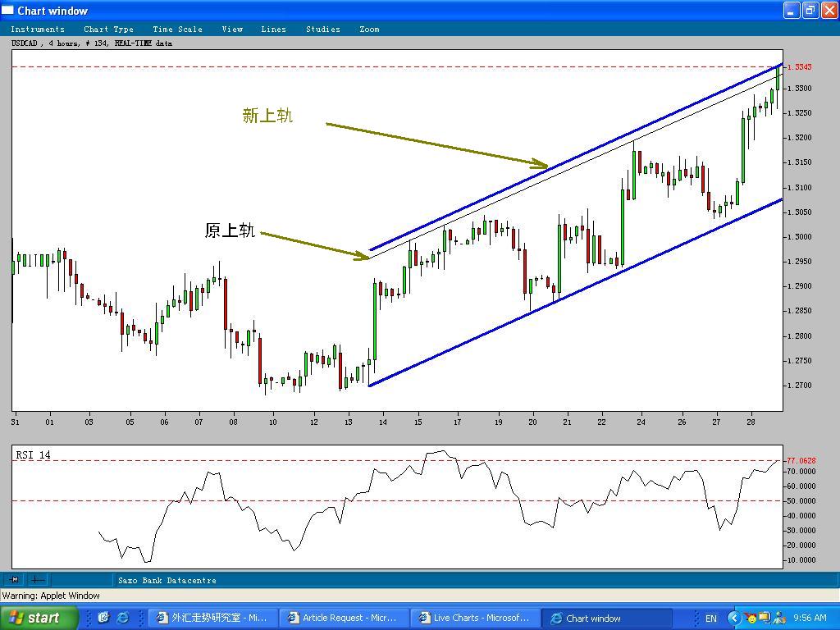
Task: Click the 9:56 AM clock
Action: coord(810,619)
